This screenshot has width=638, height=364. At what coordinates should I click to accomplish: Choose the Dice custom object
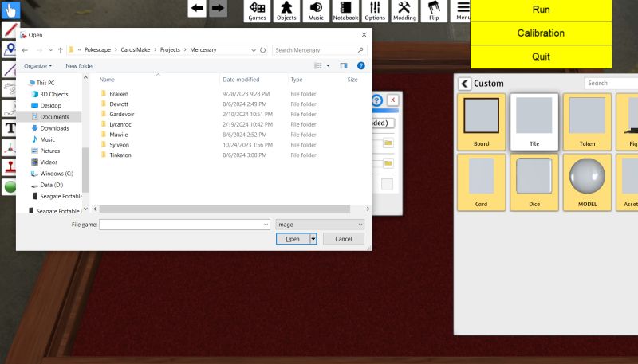pyautogui.click(x=534, y=182)
